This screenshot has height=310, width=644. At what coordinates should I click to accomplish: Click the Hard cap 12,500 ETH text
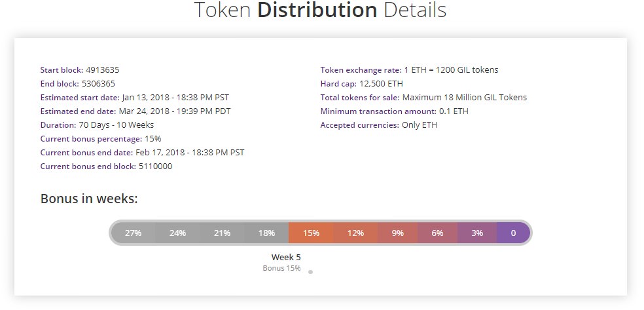coord(361,84)
